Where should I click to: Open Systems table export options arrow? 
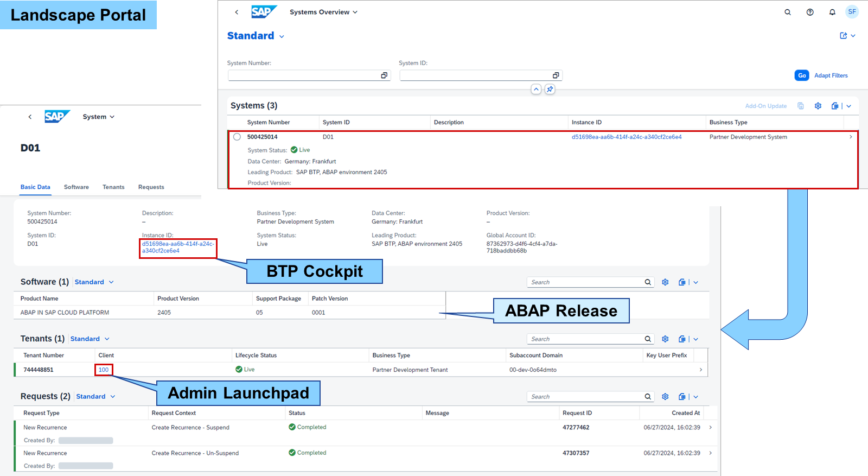click(x=849, y=106)
